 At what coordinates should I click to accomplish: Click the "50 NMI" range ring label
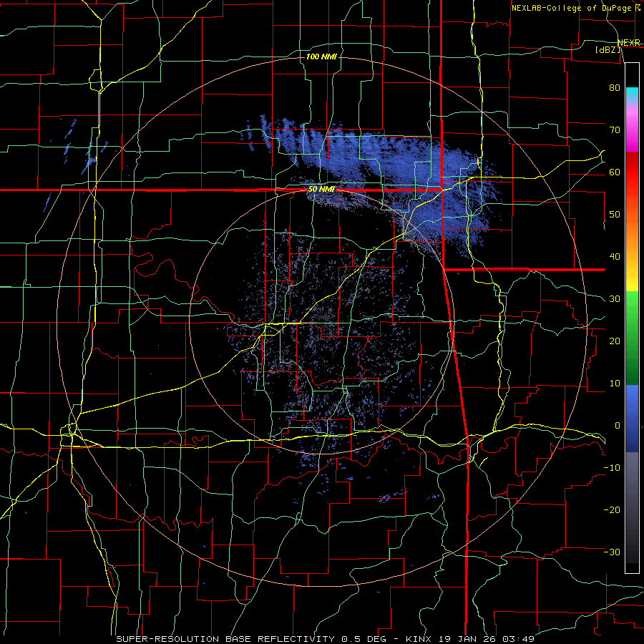321,190
